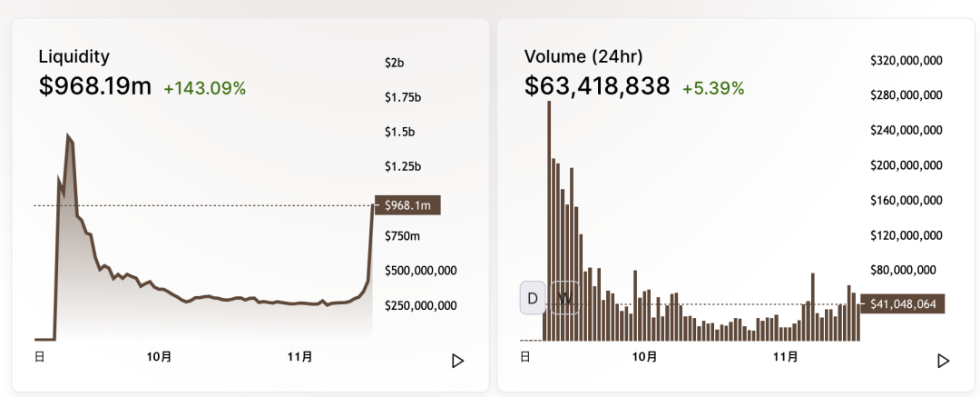Image resolution: width=980 pixels, height=397 pixels.
Task: Select the Liquidity chart title
Action: coord(73,56)
